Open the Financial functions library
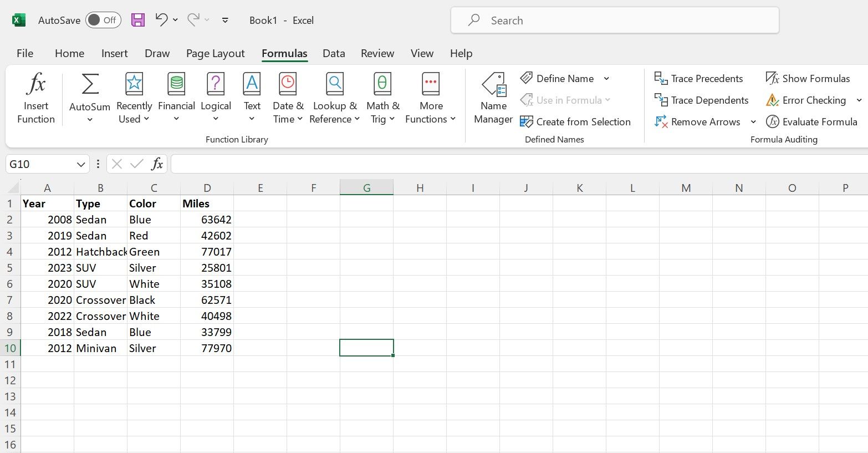Image resolution: width=868 pixels, height=453 pixels. pos(176,98)
